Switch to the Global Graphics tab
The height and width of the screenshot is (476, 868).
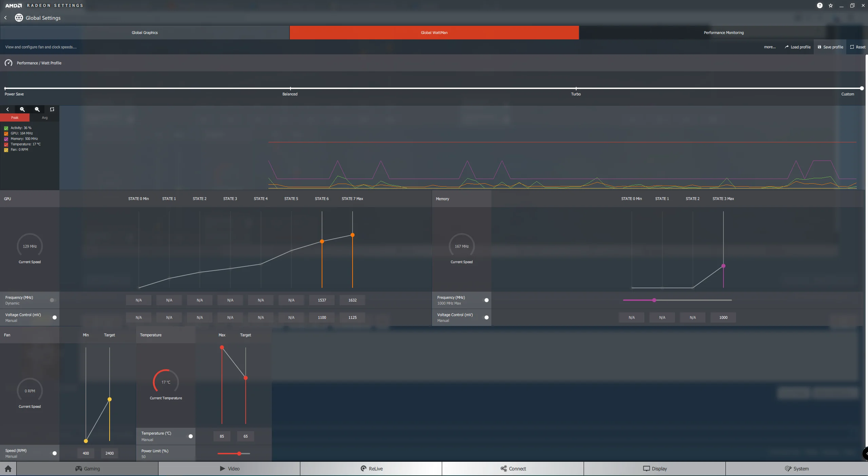coord(145,33)
